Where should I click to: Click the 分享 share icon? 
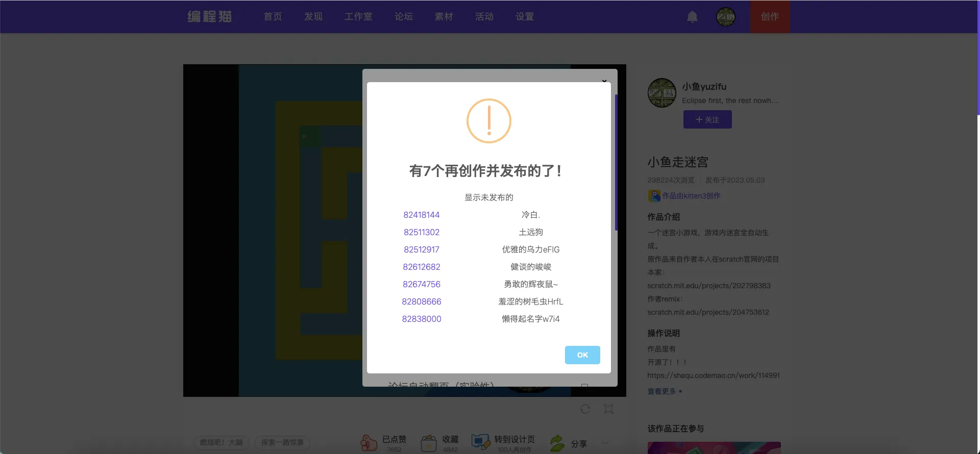click(x=557, y=443)
